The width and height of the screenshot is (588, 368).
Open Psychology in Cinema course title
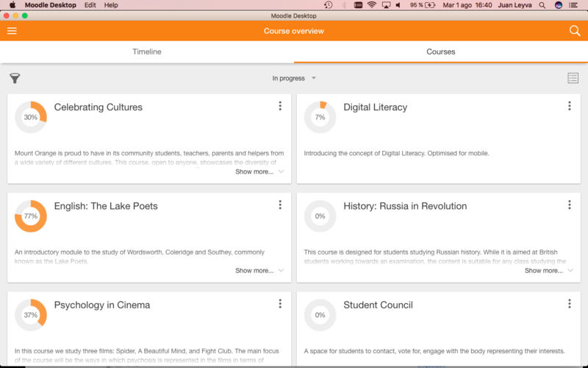coord(102,305)
